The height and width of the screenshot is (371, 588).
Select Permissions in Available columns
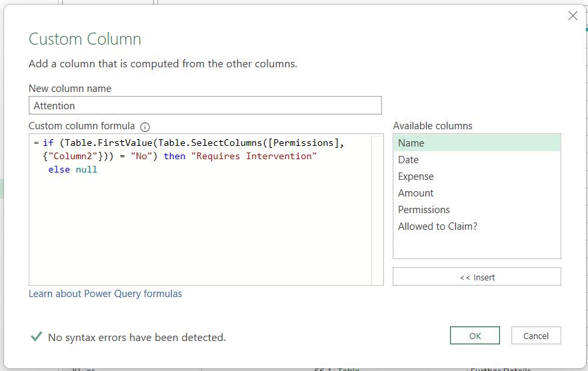pos(477,210)
